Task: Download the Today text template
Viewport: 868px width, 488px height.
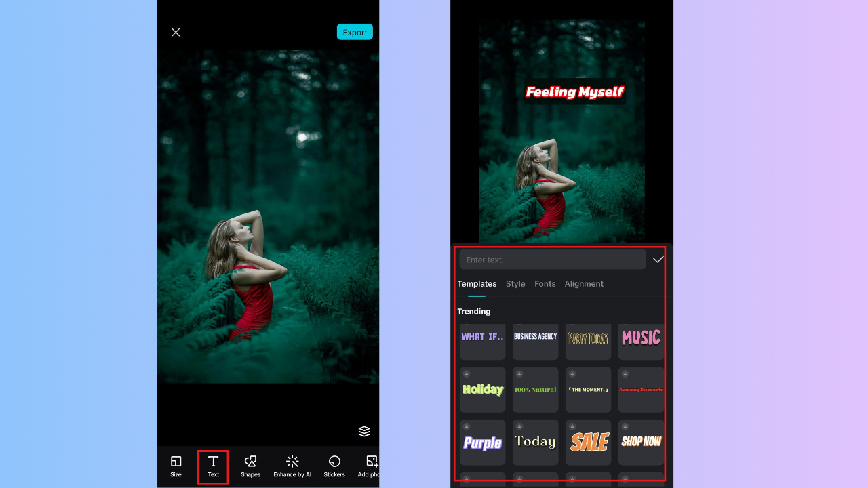Action: tap(535, 441)
